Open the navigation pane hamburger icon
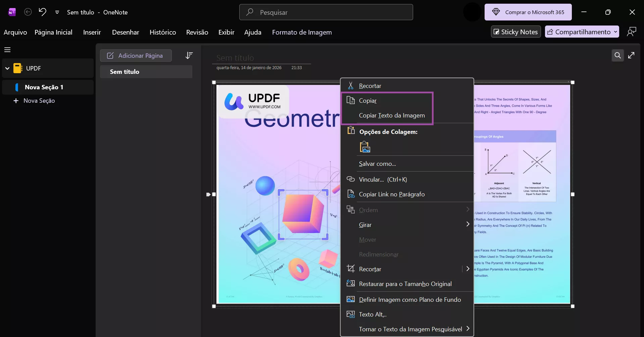 click(7, 50)
